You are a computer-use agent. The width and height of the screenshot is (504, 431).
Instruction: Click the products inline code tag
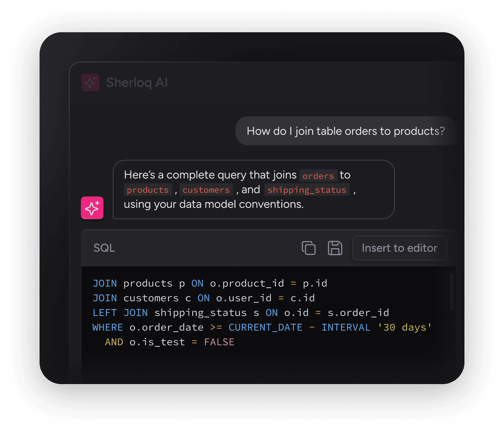[x=148, y=190]
